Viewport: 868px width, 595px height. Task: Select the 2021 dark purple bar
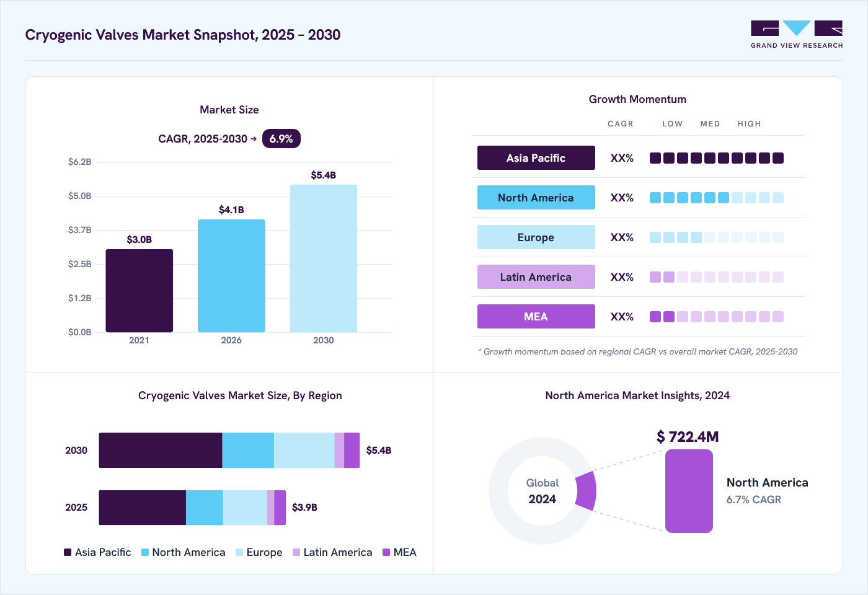(139, 291)
